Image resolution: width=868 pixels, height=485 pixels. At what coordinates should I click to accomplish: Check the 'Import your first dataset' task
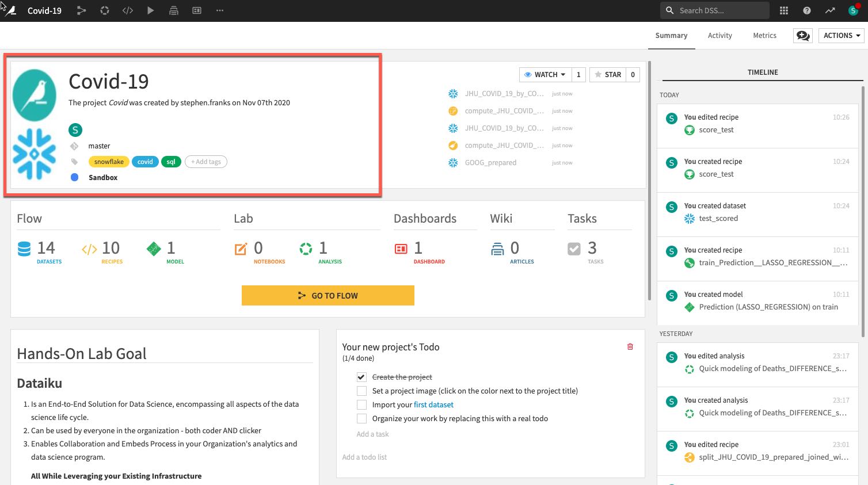[361, 404]
